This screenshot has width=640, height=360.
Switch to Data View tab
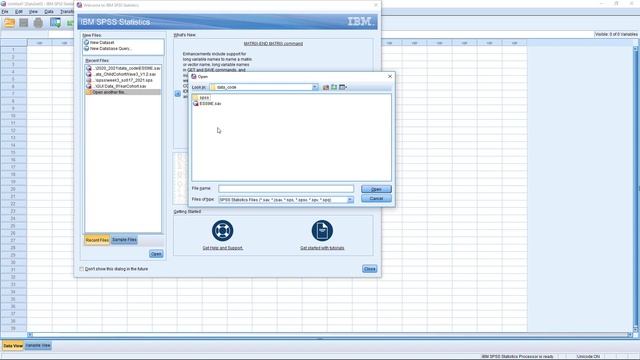coord(13,346)
